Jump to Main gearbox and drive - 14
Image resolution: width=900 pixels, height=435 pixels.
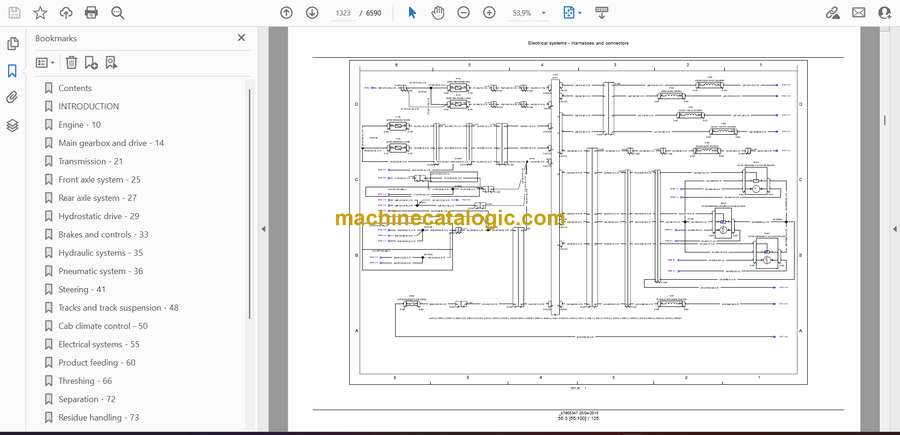(x=111, y=143)
